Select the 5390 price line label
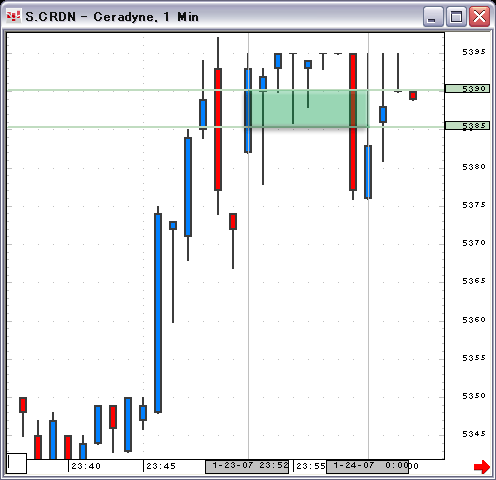Image resolution: width=496 pixels, height=480 pixels. (467, 88)
